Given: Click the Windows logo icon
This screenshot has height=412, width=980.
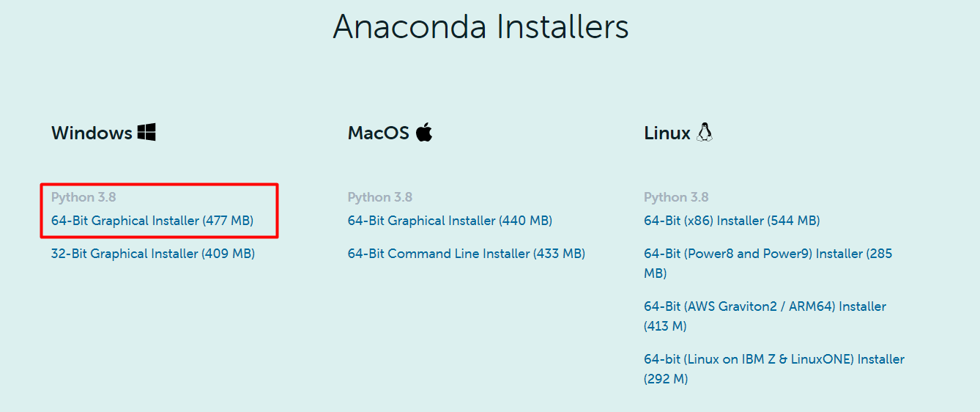Looking at the screenshot, I should click(x=146, y=133).
